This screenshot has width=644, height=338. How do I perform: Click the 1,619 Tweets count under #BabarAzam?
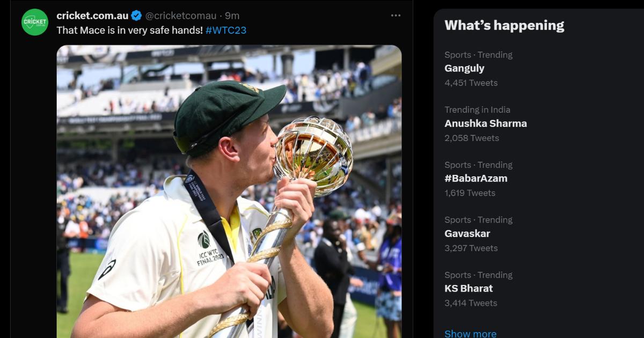[470, 193]
